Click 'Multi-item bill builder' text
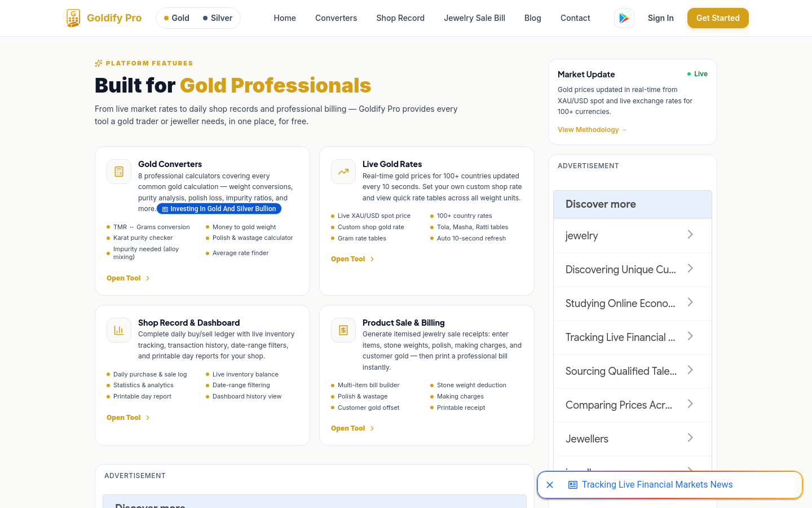This screenshot has height=508, width=812. tap(369, 386)
